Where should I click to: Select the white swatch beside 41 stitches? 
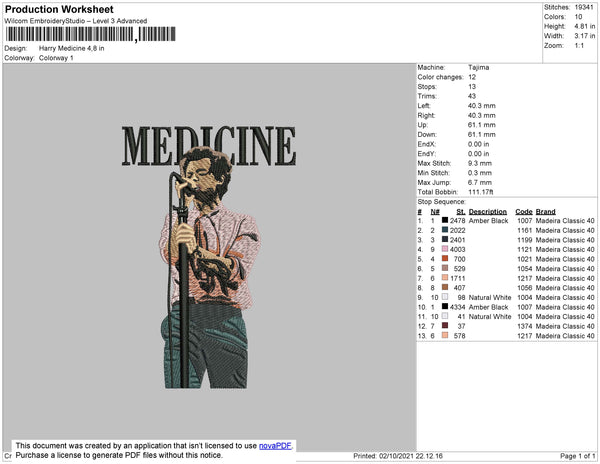(x=445, y=316)
